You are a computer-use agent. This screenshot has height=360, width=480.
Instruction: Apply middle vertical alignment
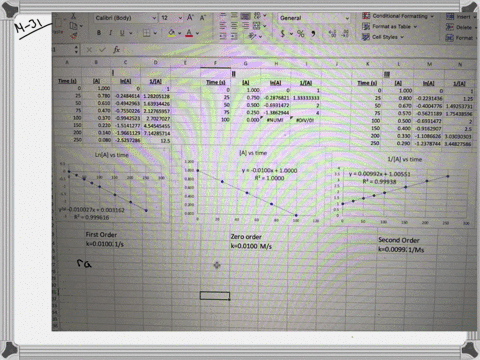point(234,15)
